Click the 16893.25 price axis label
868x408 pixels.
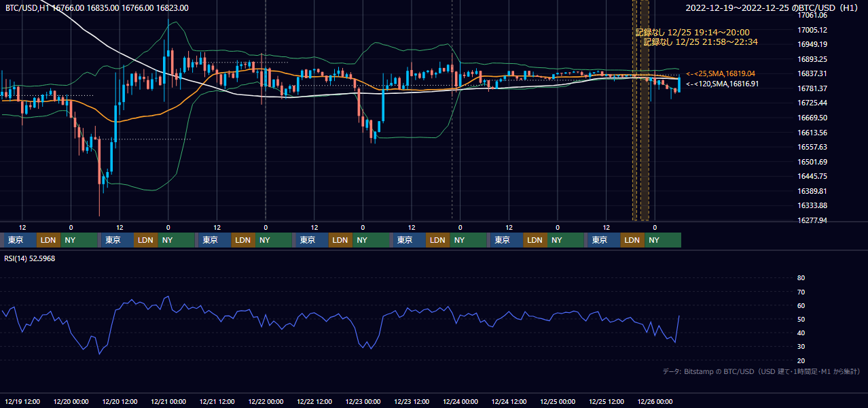tap(812, 59)
